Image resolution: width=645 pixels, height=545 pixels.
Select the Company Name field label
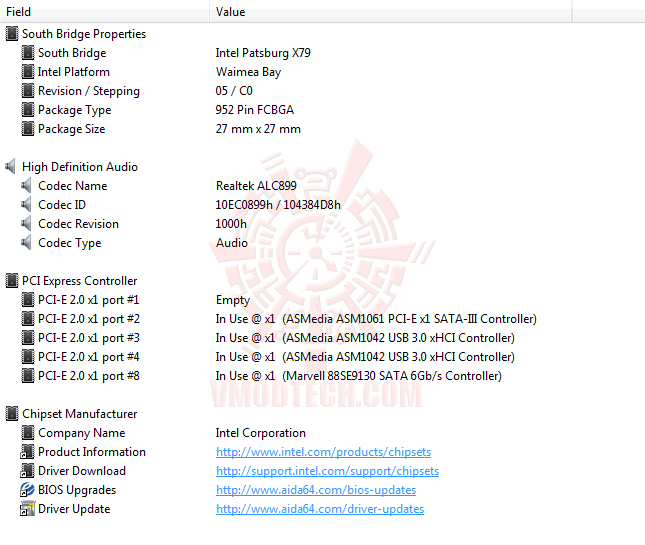pyautogui.click(x=81, y=433)
